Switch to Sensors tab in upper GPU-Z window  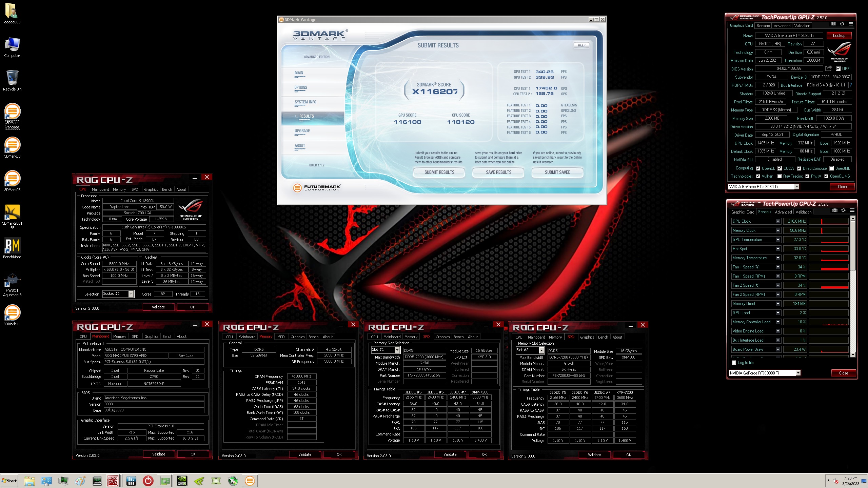coord(763,26)
